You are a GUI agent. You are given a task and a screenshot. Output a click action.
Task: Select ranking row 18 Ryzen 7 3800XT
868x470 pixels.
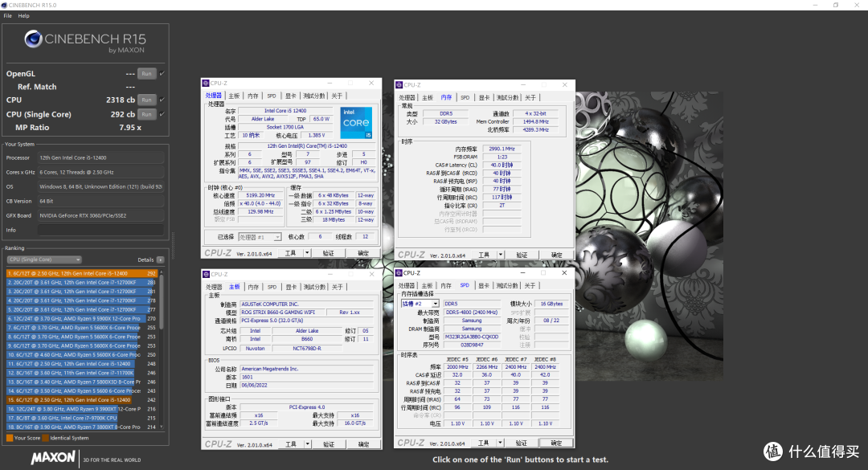pos(82,427)
